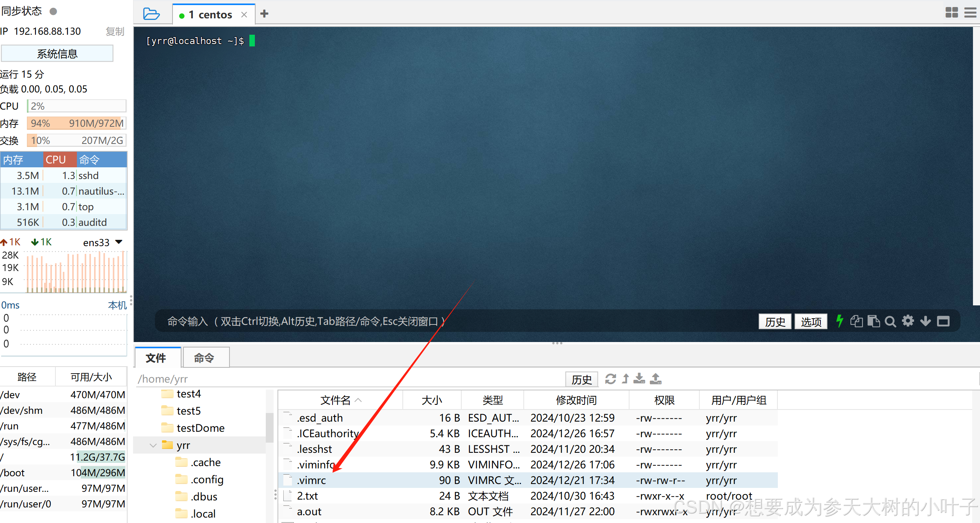Collapse the yrr folder in the file tree
The image size is (980, 523).
pyautogui.click(x=153, y=445)
